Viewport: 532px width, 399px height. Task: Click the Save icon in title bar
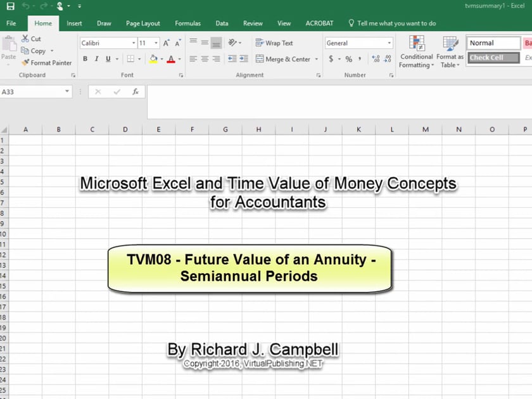click(x=11, y=6)
